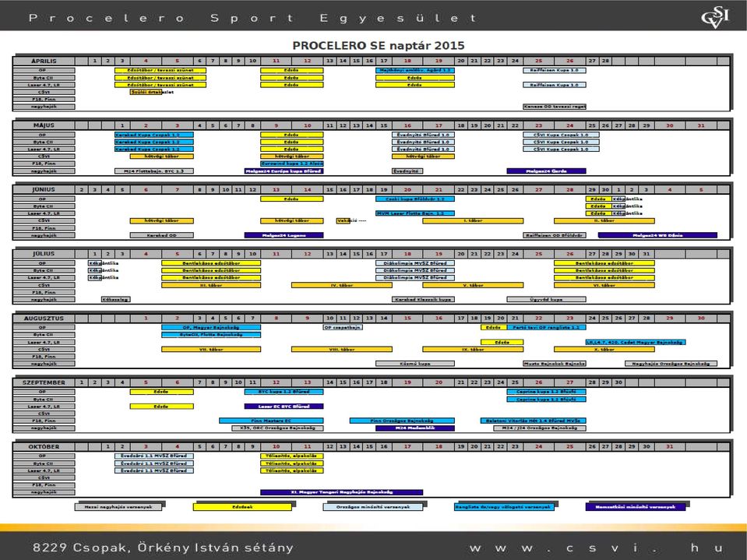Click the Nagyhajós Országos Bajnokság bar

pyautogui.click(x=671, y=364)
